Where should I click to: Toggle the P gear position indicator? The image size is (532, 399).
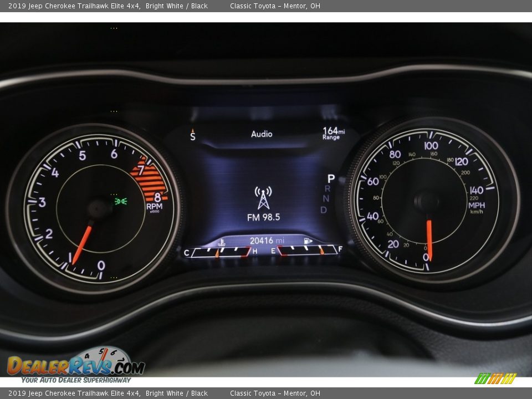pyautogui.click(x=331, y=178)
